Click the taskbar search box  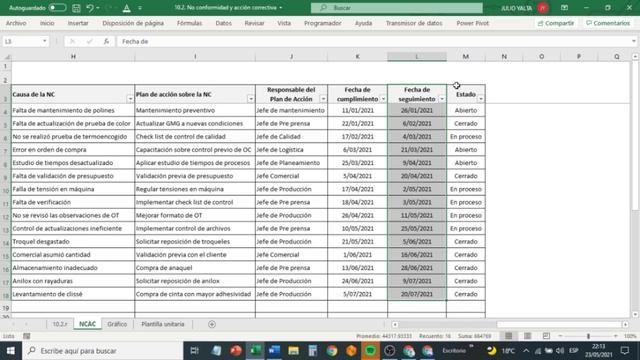tap(103, 351)
